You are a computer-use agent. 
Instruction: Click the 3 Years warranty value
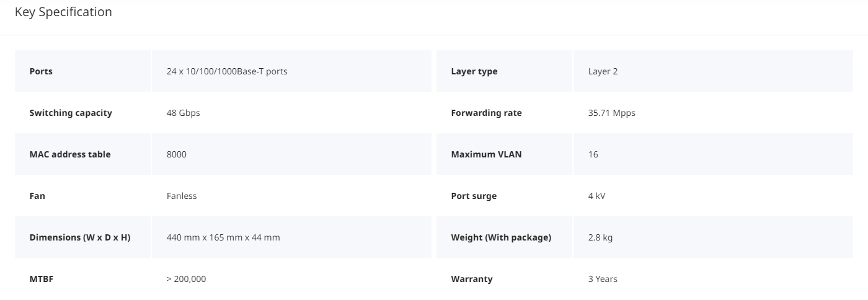603,279
